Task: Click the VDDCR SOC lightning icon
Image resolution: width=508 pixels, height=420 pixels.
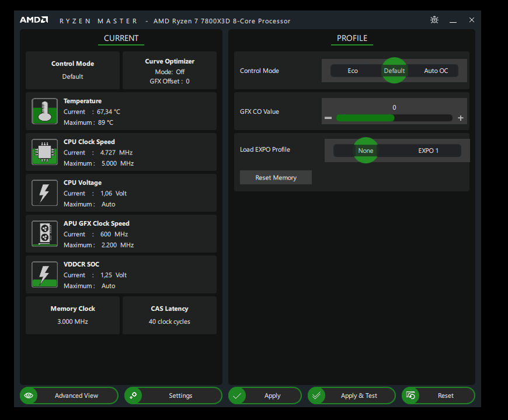Action: click(x=45, y=274)
